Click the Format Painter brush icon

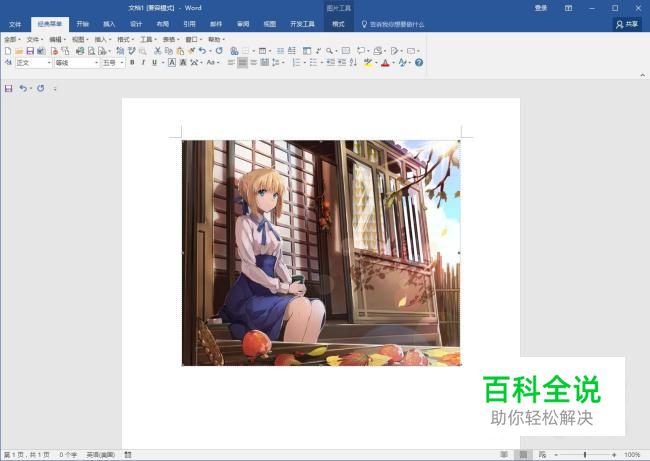tap(191, 51)
